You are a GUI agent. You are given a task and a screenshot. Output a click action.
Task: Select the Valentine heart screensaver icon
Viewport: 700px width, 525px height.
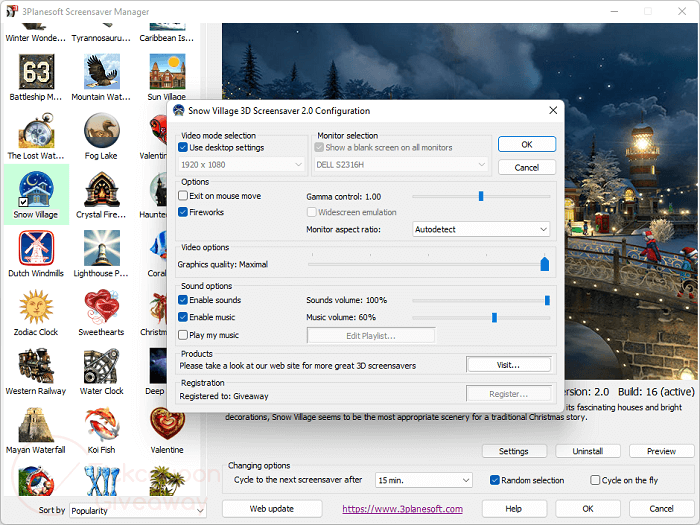[167, 425]
